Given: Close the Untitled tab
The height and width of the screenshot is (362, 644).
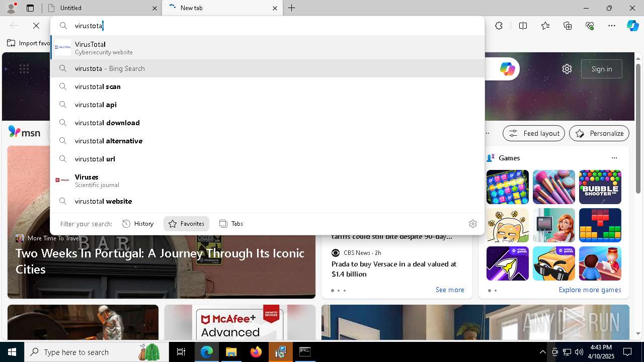Looking at the screenshot, I should 154,8.
